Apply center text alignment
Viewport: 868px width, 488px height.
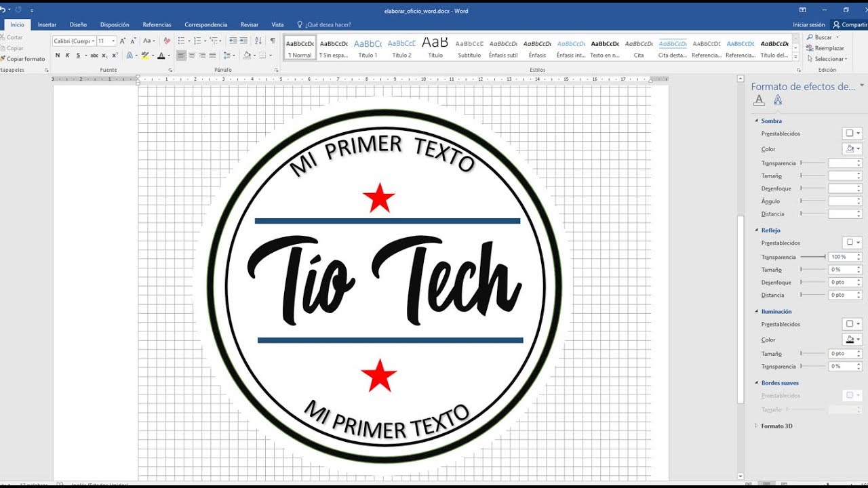pyautogui.click(x=192, y=56)
